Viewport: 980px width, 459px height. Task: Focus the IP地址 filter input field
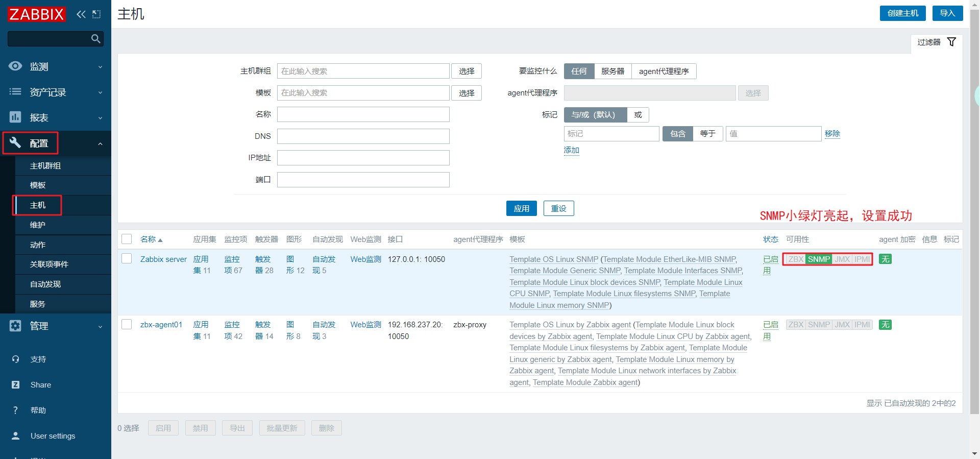point(363,158)
